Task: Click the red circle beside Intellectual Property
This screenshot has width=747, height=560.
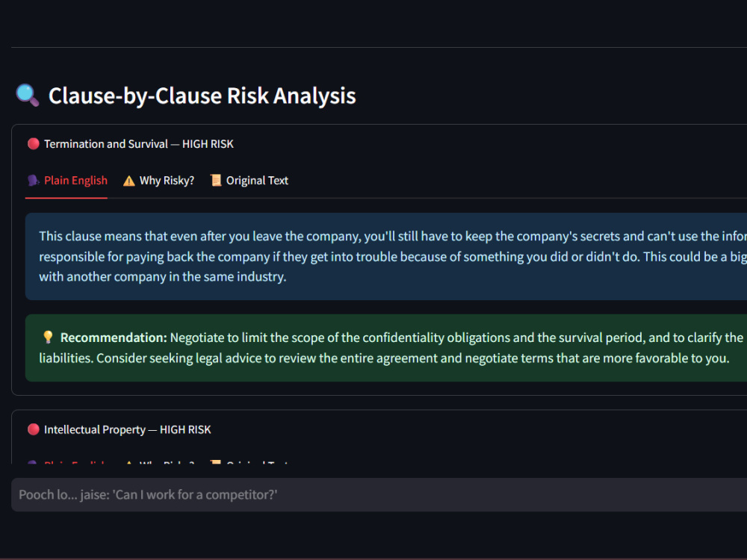Action: click(34, 429)
